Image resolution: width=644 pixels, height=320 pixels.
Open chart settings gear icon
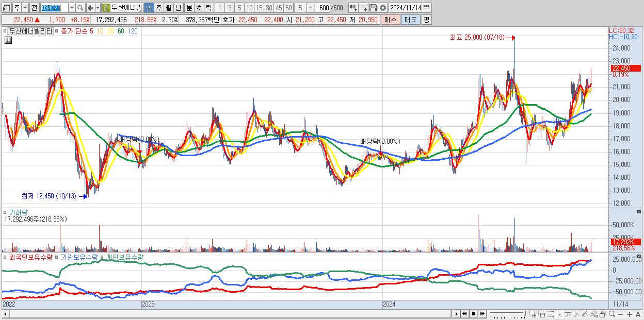(x=382, y=8)
